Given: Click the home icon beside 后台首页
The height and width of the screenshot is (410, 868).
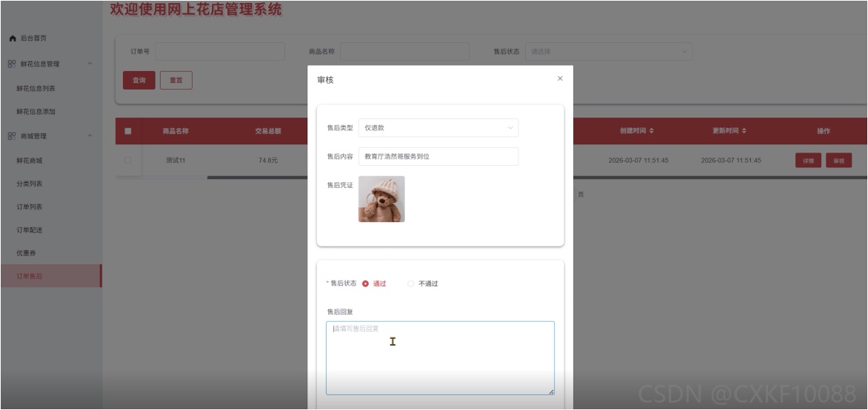Looking at the screenshot, I should [x=12, y=38].
